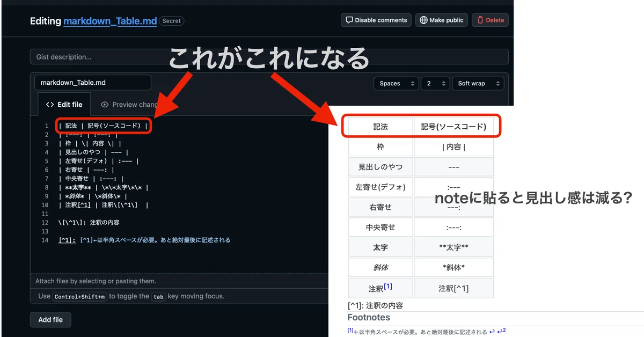The width and height of the screenshot is (644, 337).
Task: Click editor line '| 左寄せ(デフォ) | :--- |'
Action: (99, 161)
